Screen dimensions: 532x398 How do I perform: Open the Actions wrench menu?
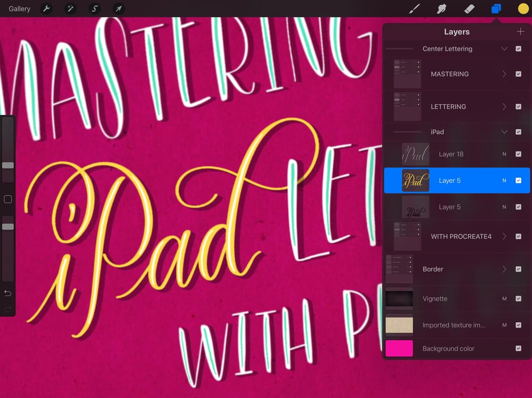pyautogui.click(x=46, y=9)
